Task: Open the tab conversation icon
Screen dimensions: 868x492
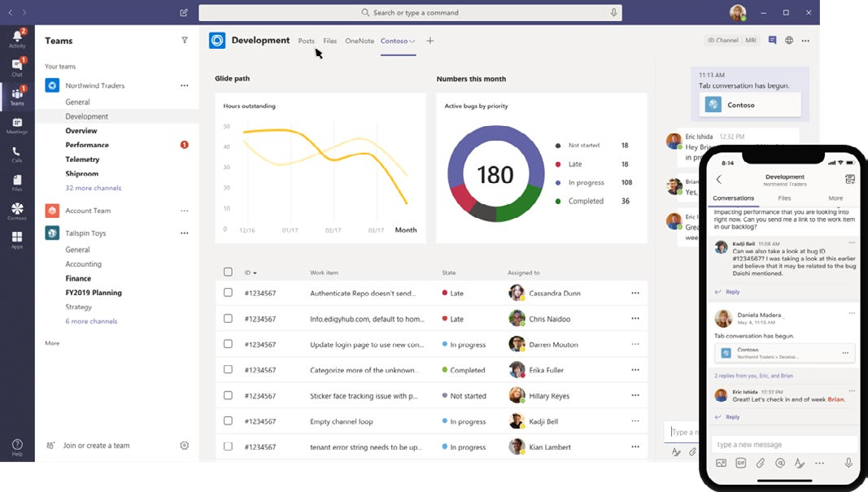Action: 772,40
